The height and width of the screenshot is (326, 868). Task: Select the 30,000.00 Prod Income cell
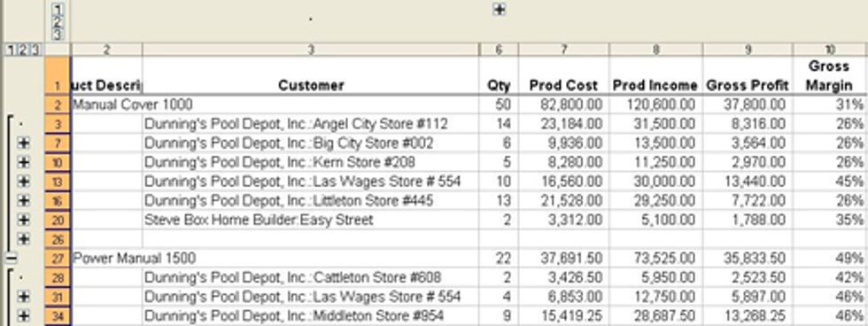(x=656, y=182)
